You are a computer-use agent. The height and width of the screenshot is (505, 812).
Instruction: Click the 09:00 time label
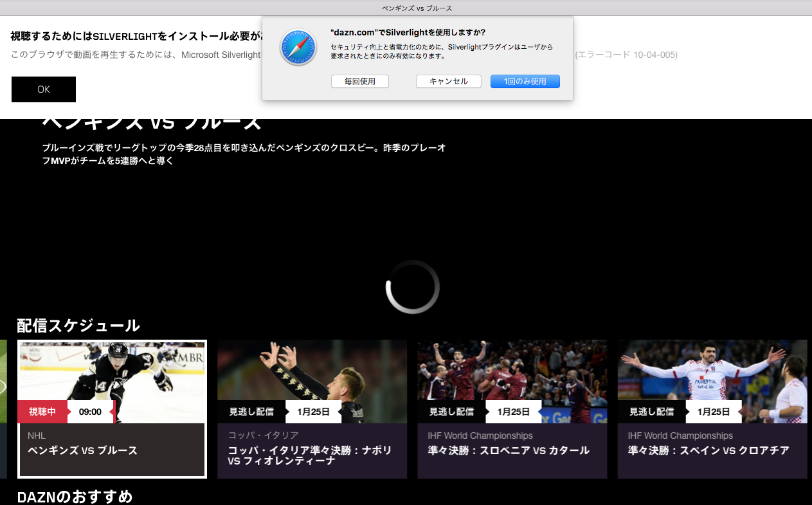click(91, 412)
